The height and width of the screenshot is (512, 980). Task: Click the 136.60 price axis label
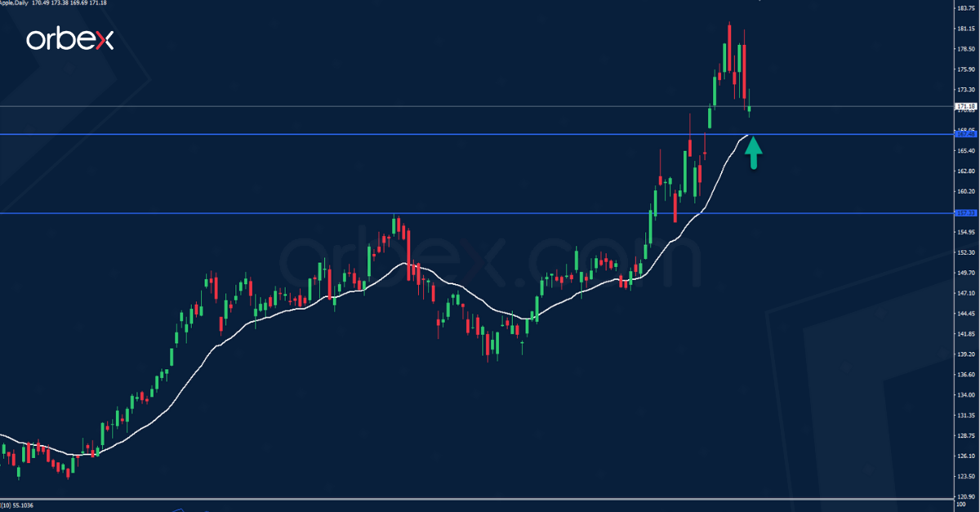(968, 375)
